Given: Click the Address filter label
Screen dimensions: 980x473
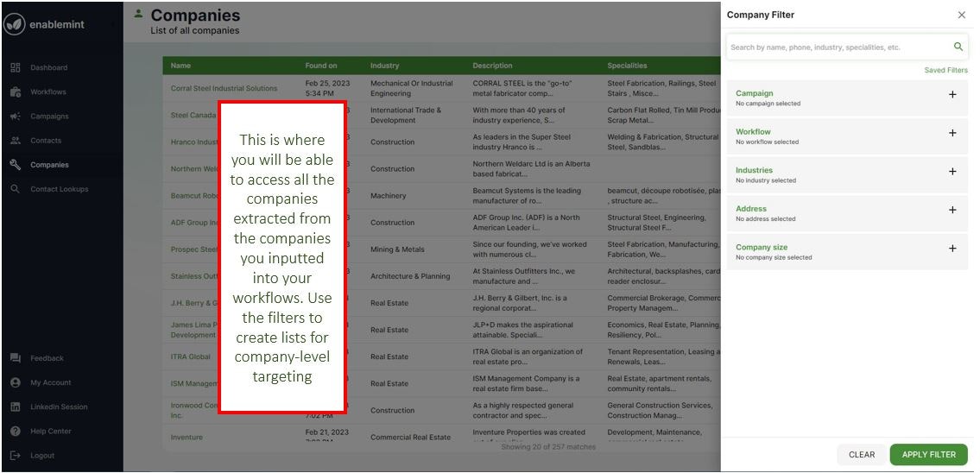Looking at the screenshot, I should (x=750, y=209).
